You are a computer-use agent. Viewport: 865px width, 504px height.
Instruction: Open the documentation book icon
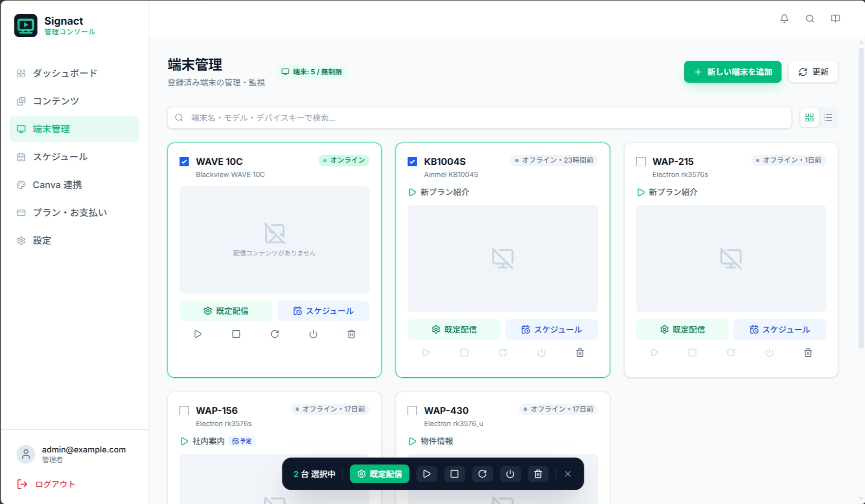[x=835, y=19]
